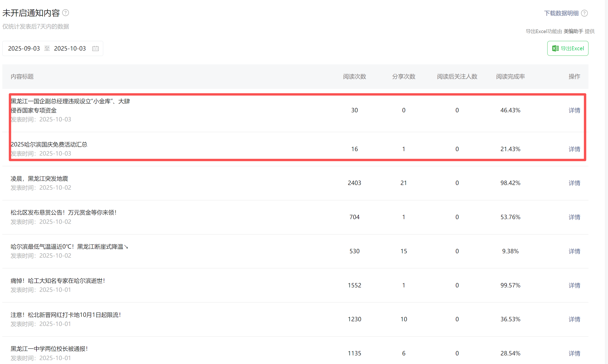
Task: Open 详情 for 2025哈尔滨国庆免费活动汇总
Action: tap(574, 149)
